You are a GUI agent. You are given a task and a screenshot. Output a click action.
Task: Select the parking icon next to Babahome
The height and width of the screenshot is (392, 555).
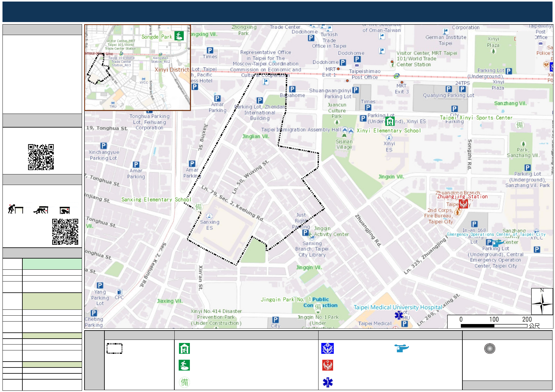[x=292, y=89]
